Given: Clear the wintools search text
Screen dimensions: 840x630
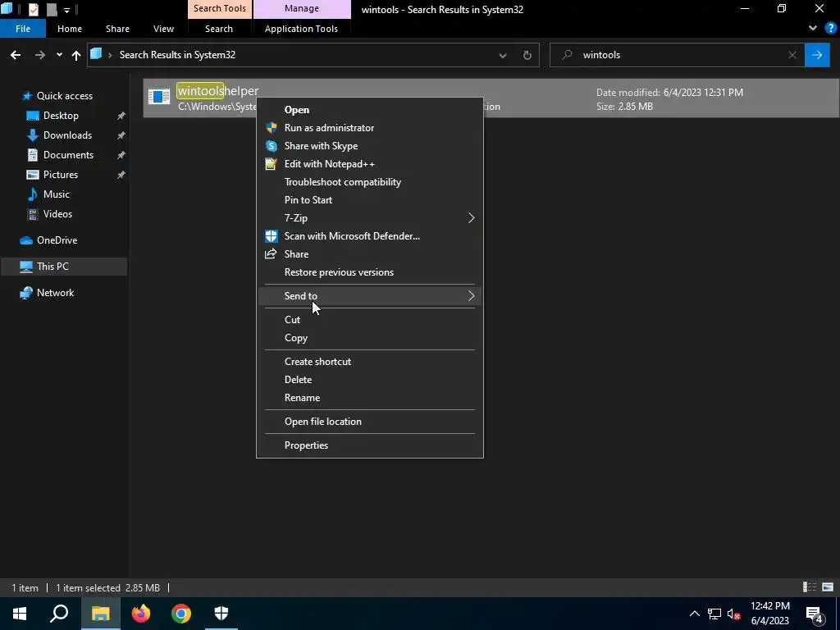Looking at the screenshot, I should pyautogui.click(x=792, y=55).
